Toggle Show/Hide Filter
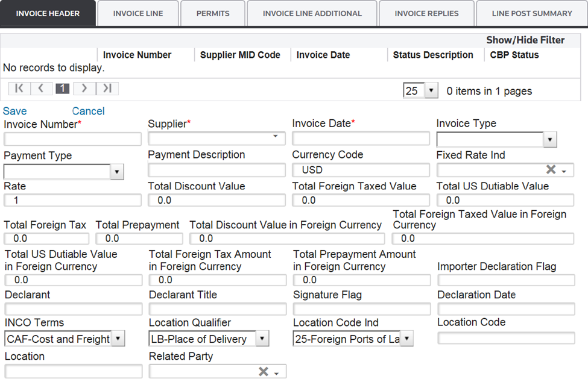Screen dimensions: 588x379 point(525,40)
